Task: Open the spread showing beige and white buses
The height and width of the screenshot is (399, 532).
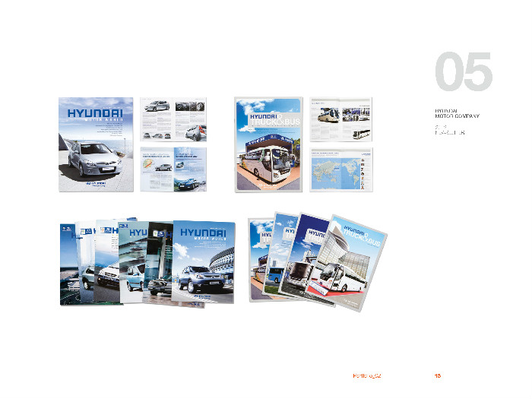Action: tap(341, 119)
